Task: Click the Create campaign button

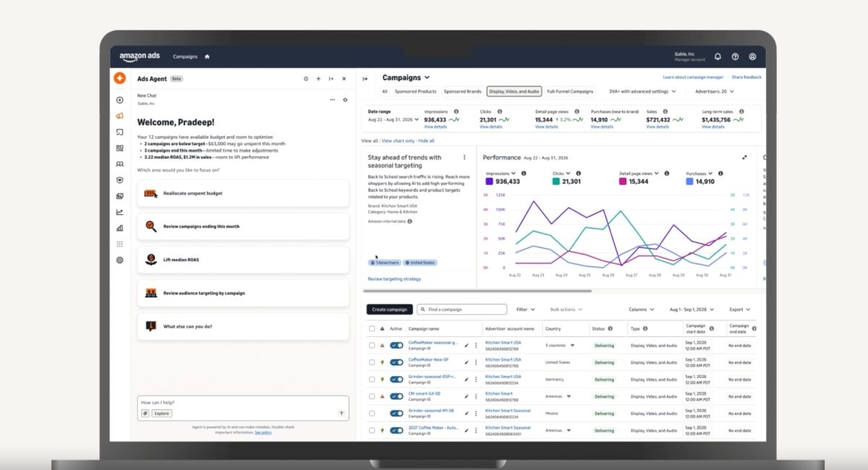Action: click(390, 309)
